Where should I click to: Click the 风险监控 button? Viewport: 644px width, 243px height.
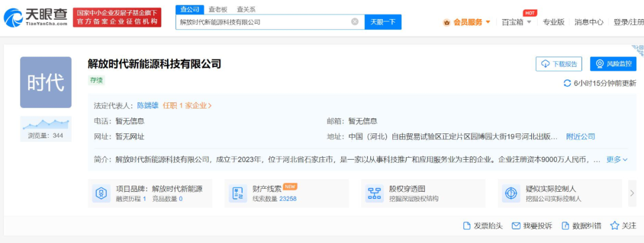coord(613,64)
